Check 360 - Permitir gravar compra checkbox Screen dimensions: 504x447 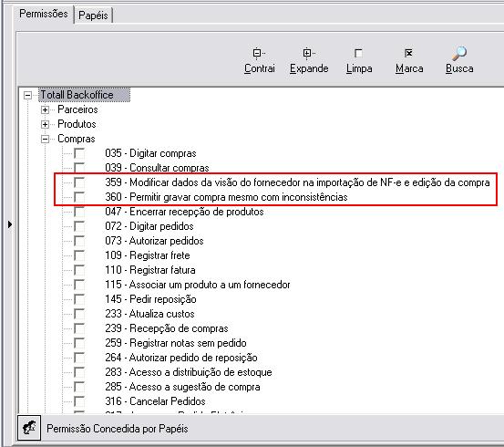click(79, 197)
